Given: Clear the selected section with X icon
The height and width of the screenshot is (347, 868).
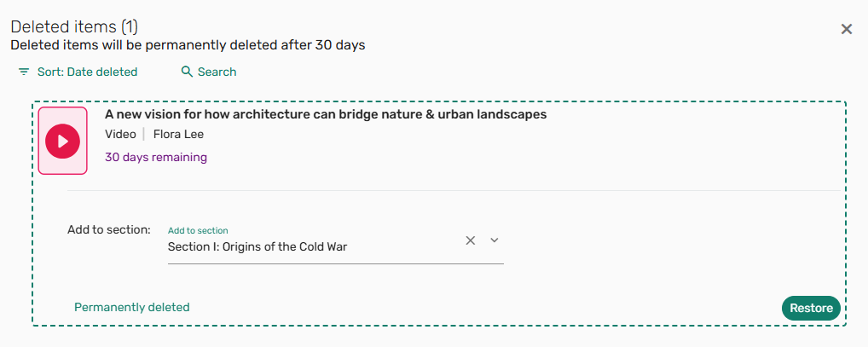Looking at the screenshot, I should [x=470, y=240].
